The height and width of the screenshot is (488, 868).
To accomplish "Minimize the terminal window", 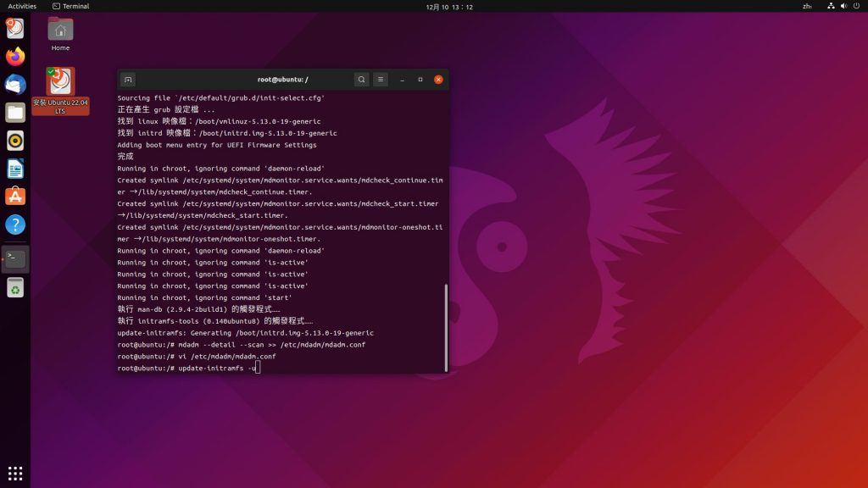I will pyautogui.click(x=403, y=80).
